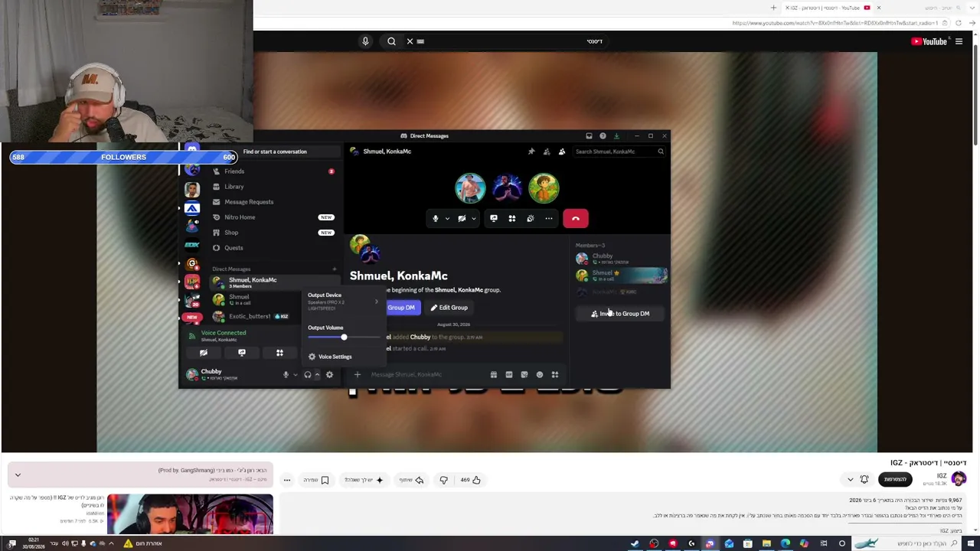Open Discord help icon in title bar
This screenshot has height=551, width=980.
[603, 136]
